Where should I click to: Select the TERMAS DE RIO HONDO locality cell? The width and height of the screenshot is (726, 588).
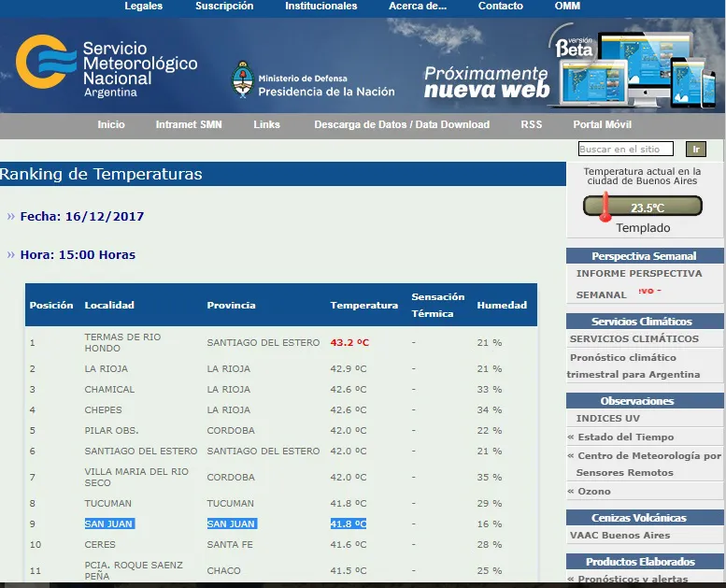122,342
